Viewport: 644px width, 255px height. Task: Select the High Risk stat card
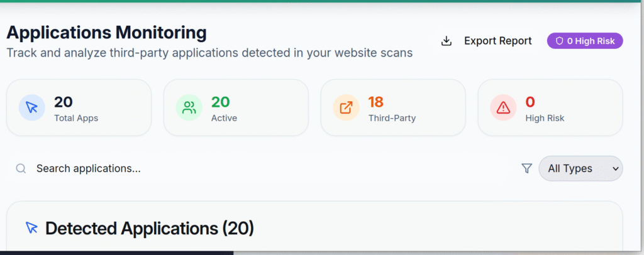(x=550, y=107)
